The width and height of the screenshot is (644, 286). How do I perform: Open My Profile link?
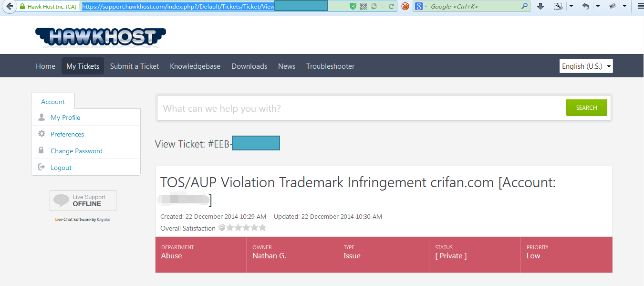click(x=65, y=117)
